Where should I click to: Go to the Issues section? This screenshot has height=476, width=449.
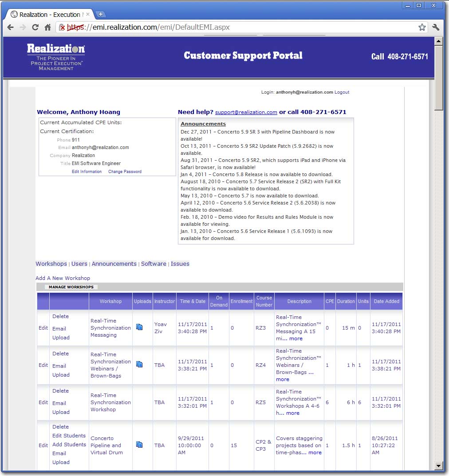pos(180,264)
